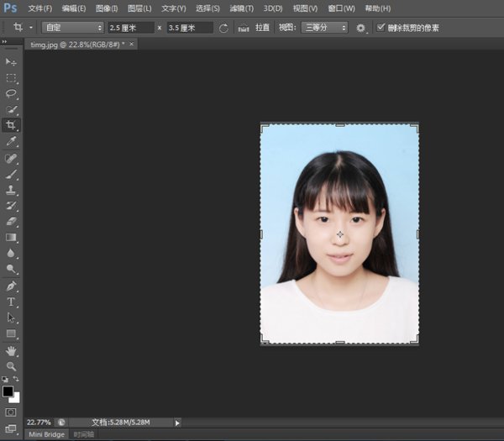Select the Dodge tool
This screenshot has height=441, width=504.
pos(11,269)
